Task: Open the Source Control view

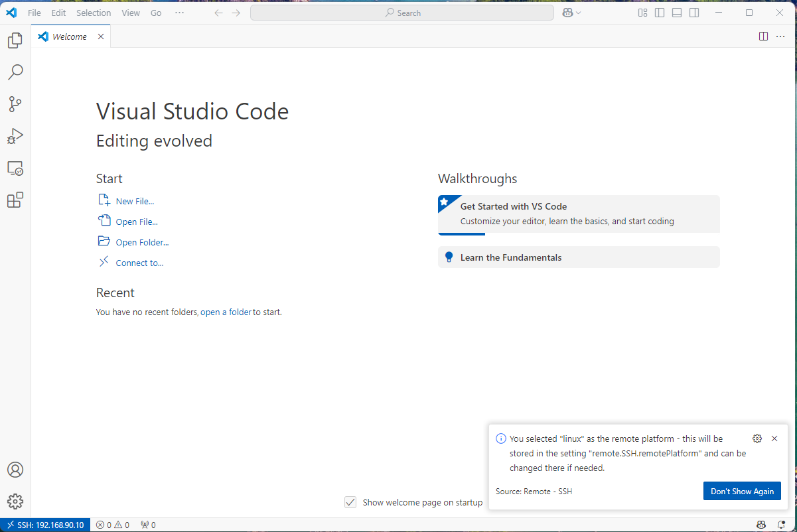Action: tap(15, 103)
